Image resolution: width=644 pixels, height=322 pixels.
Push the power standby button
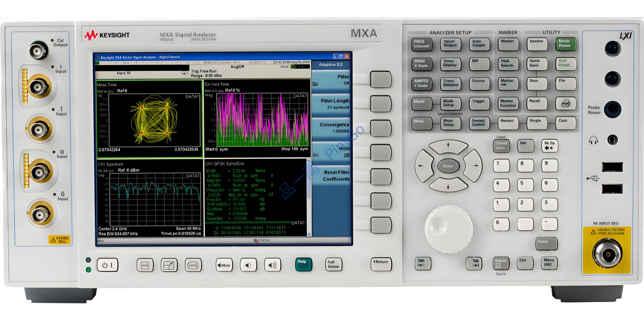pos(108,265)
